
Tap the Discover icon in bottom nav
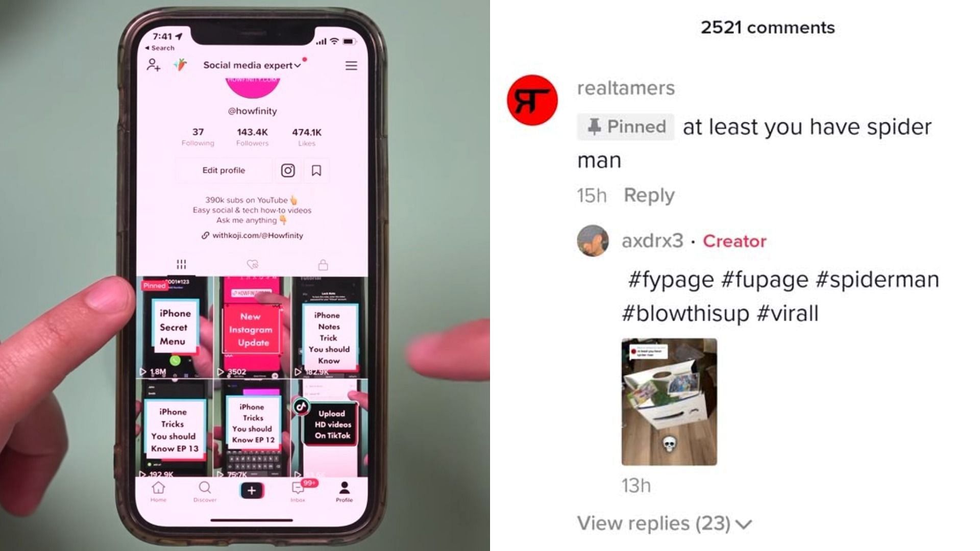pos(204,489)
